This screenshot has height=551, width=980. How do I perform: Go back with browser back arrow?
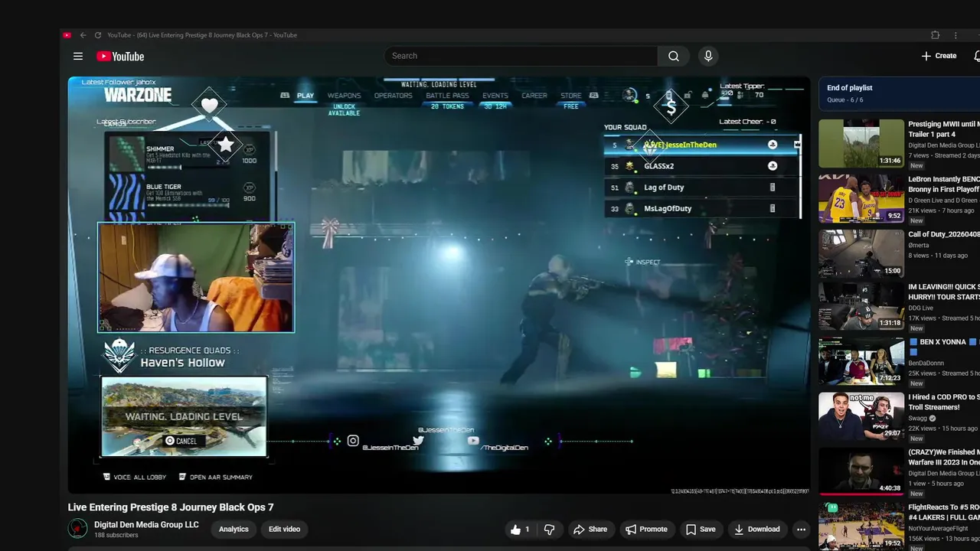(83, 35)
